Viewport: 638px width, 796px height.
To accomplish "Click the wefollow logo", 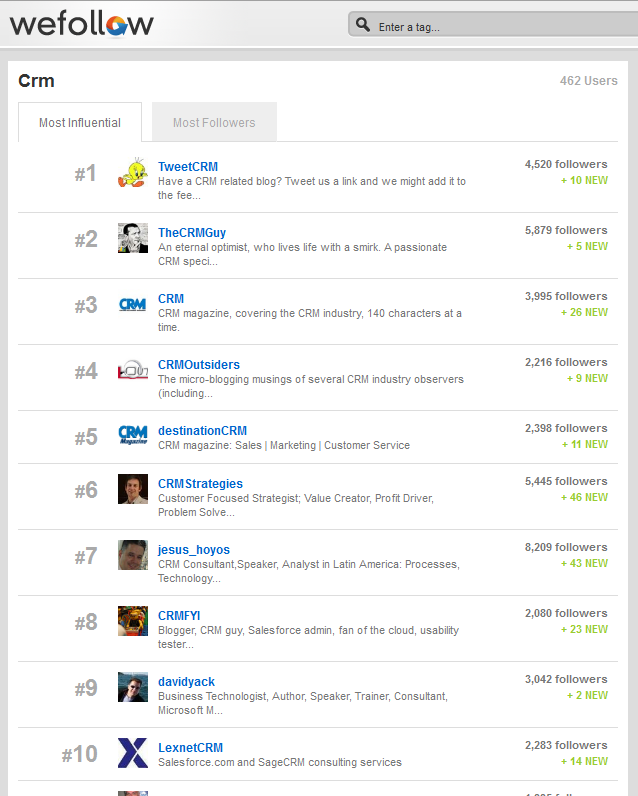I will [x=81, y=24].
